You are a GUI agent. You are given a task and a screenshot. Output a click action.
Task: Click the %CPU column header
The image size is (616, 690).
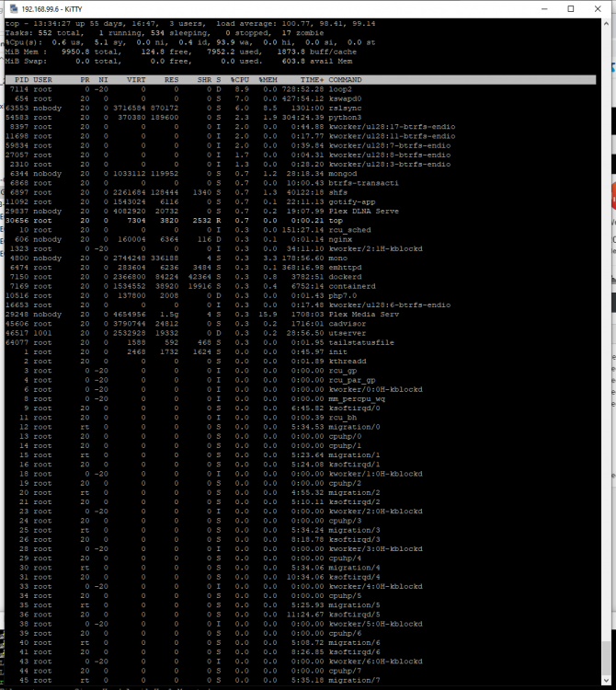pos(240,80)
